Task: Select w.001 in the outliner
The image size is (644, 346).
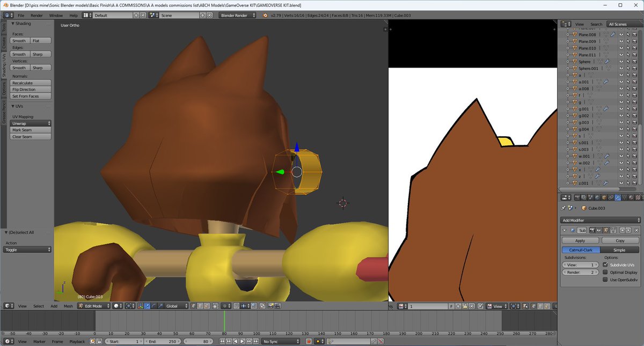Action: [x=584, y=156]
